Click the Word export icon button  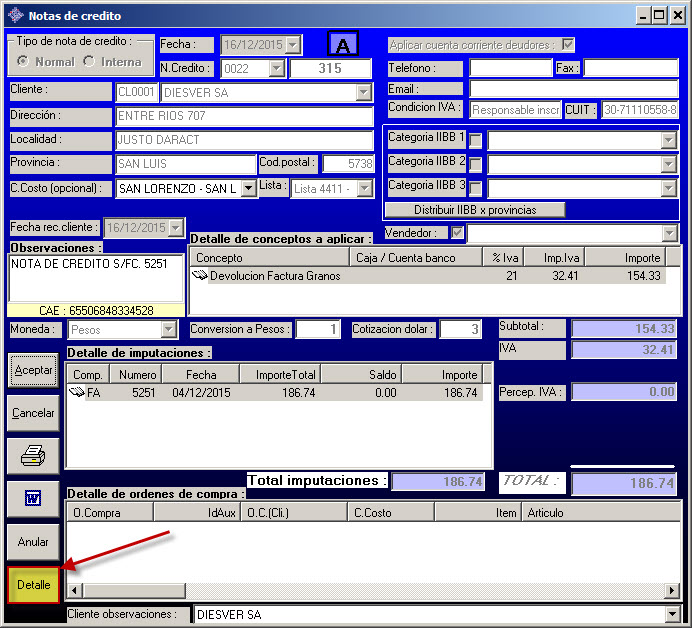tap(33, 498)
